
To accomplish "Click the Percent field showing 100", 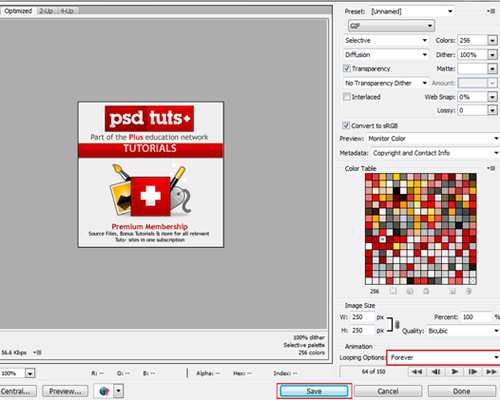I will click(476, 317).
